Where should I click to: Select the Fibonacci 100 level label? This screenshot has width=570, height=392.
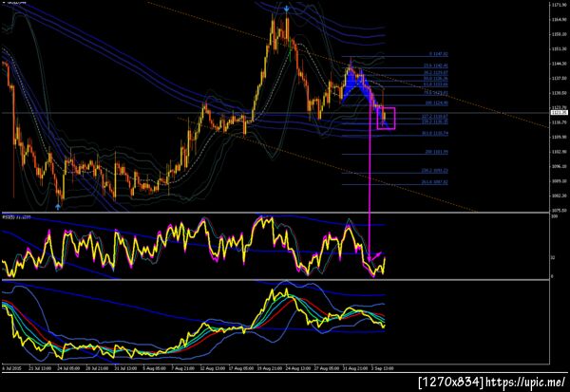tap(437, 103)
